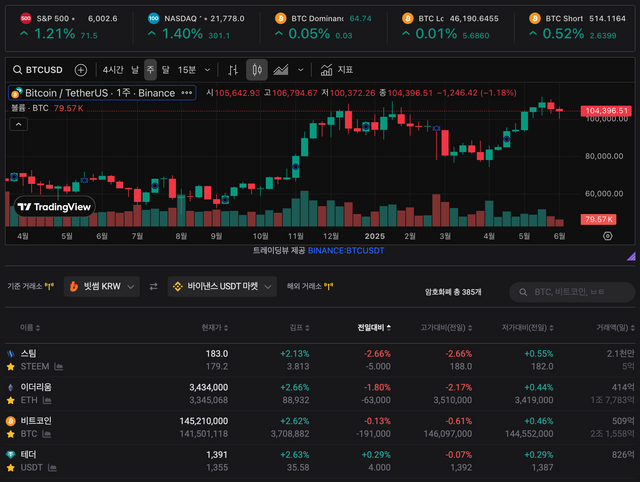
Task: Switch to the area chart style icon
Action: (x=281, y=70)
